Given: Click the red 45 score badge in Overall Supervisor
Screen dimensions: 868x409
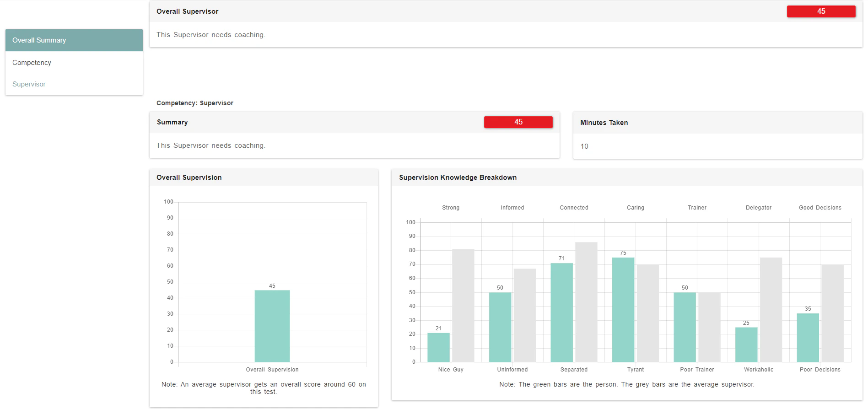Looking at the screenshot, I should [821, 11].
